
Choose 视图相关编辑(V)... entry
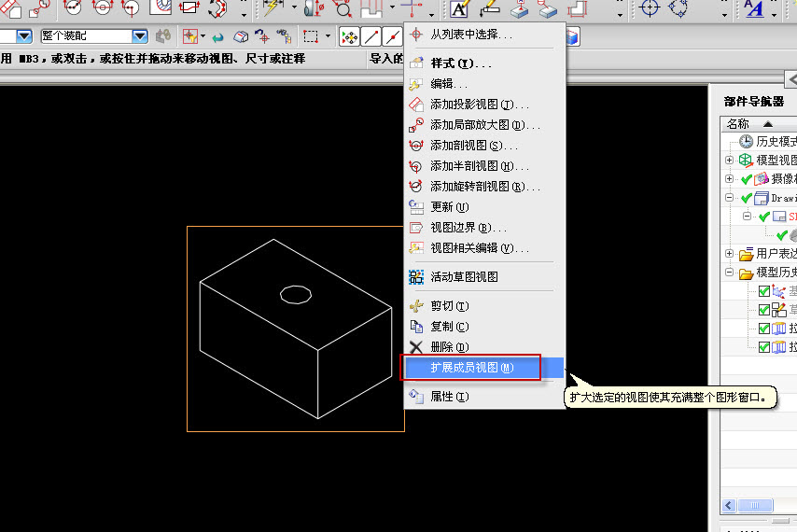(x=484, y=248)
